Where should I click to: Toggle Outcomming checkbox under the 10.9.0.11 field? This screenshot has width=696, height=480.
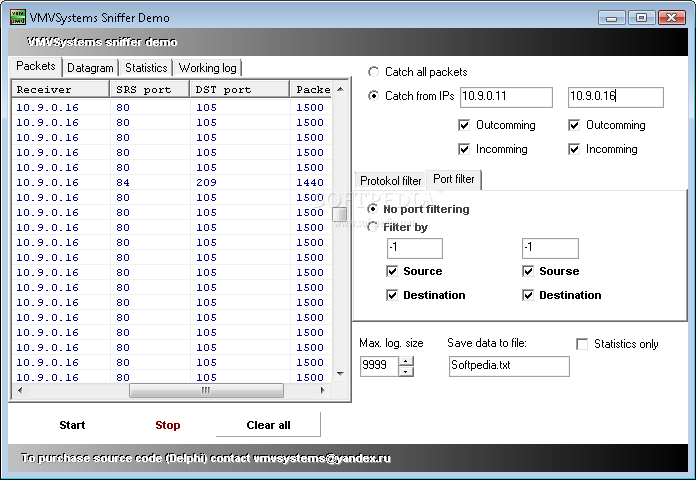464,125
